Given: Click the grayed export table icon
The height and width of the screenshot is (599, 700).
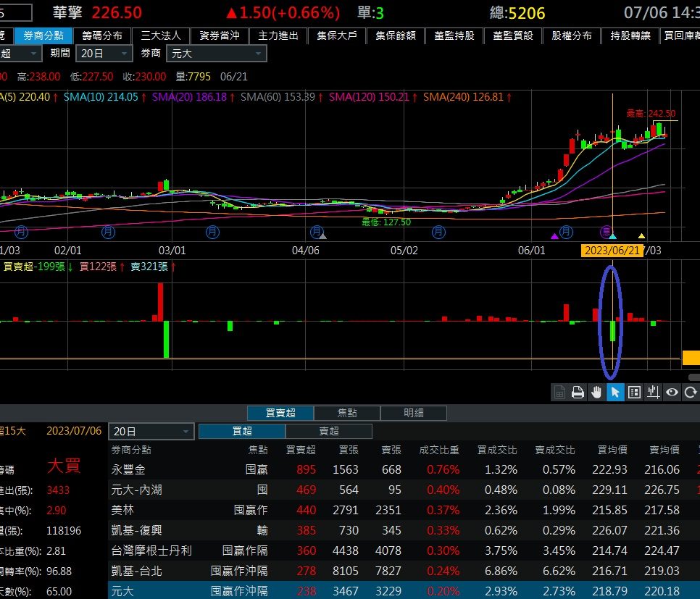Looking at the screenshot, I should click(559, 393).
